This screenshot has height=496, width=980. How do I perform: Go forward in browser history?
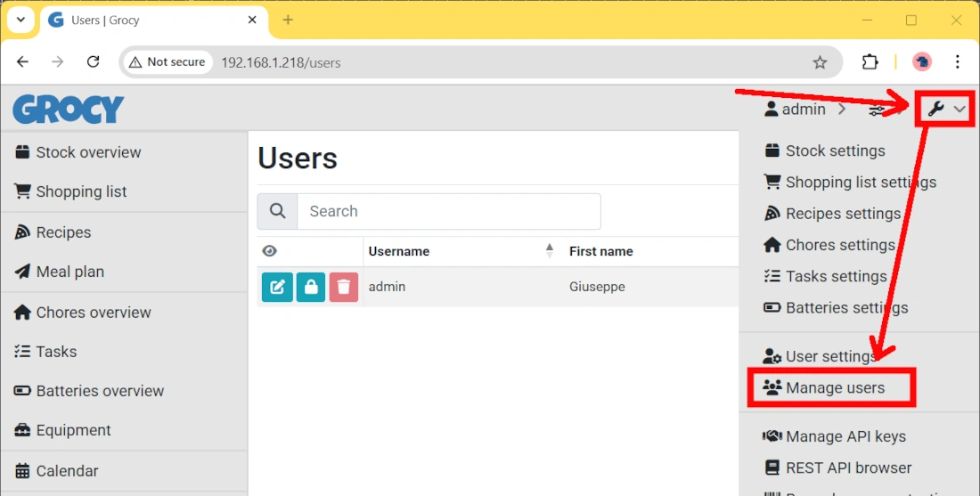58,61
